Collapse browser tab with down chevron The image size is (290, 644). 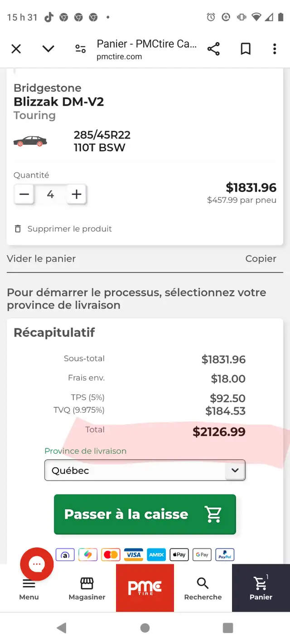48,49
